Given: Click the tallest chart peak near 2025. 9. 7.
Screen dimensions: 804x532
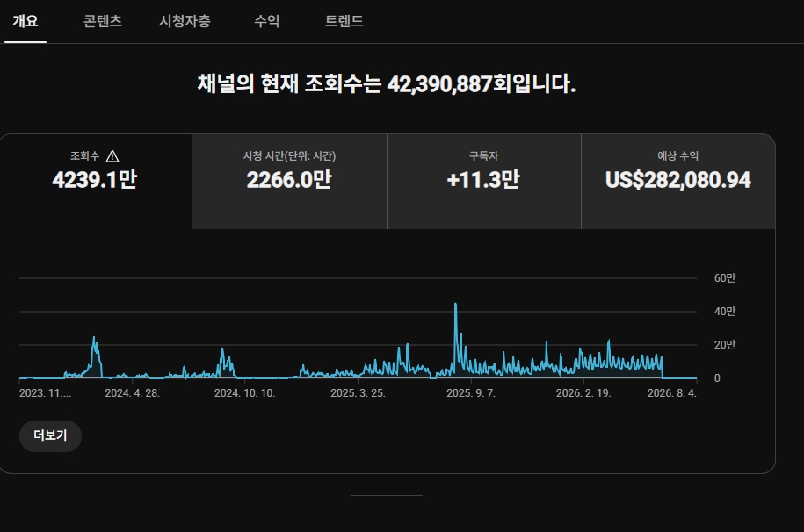Looking at the screenshot, I should point(455,305).
